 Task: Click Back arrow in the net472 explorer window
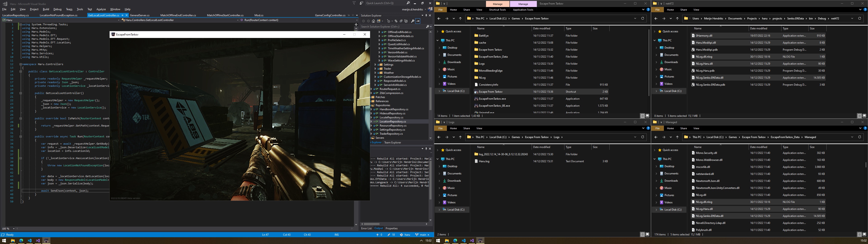pyautogui.click(x=656, y=19)
